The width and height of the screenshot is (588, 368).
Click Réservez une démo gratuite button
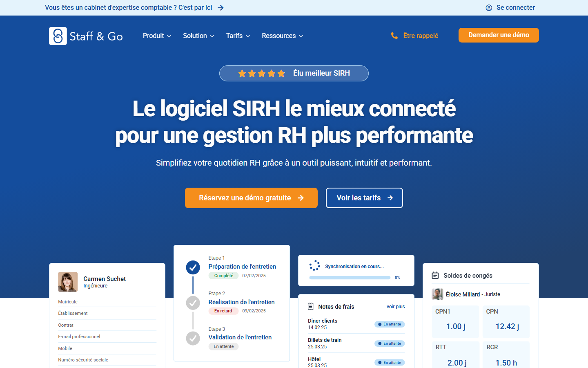[251, 198]
